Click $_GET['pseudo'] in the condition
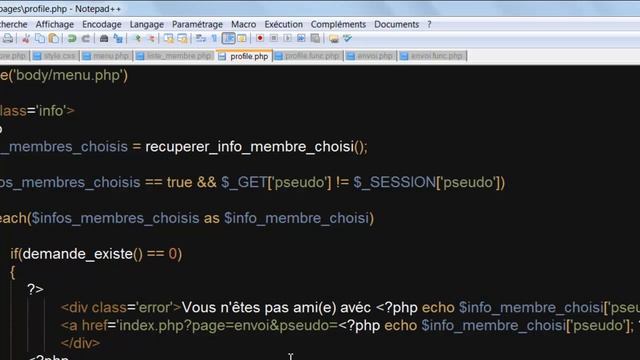The image size is (640, 360). click(x=276, y=182)
